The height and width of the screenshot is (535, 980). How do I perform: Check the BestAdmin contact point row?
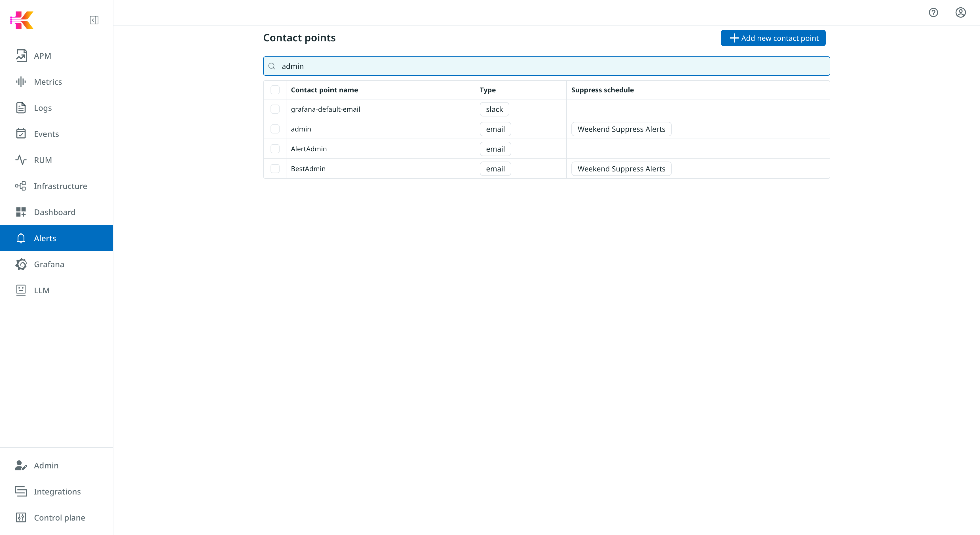click(275, 168)
